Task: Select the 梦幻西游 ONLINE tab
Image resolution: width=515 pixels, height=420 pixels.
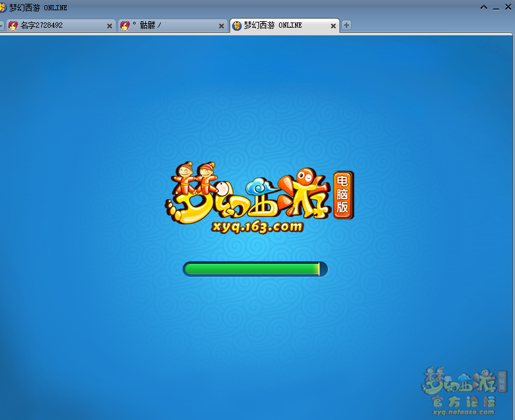Action: 284,26
